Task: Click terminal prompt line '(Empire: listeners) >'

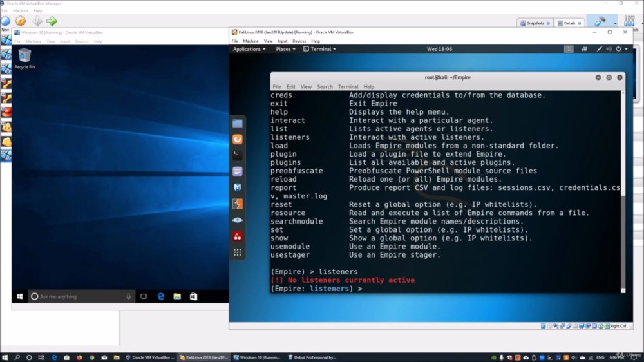Action: [316, 289]
